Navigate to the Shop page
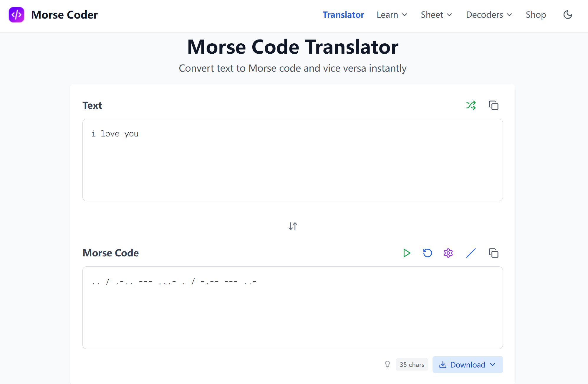This screenshot has height=384, width=588. point(536,14)
